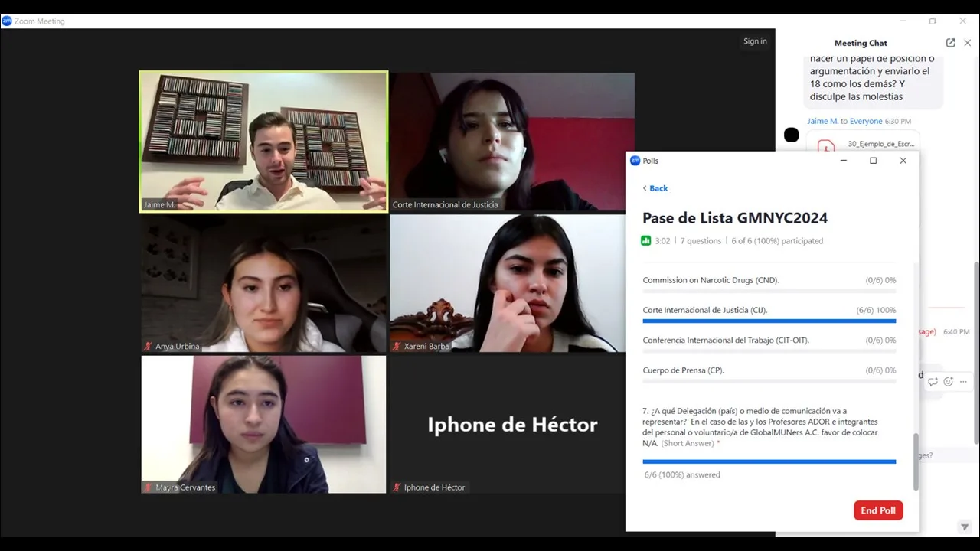This screenshot has width=980, height=551.
Task: Click the Jaime M. sender name in chat
Action: [x=822, y=121]
